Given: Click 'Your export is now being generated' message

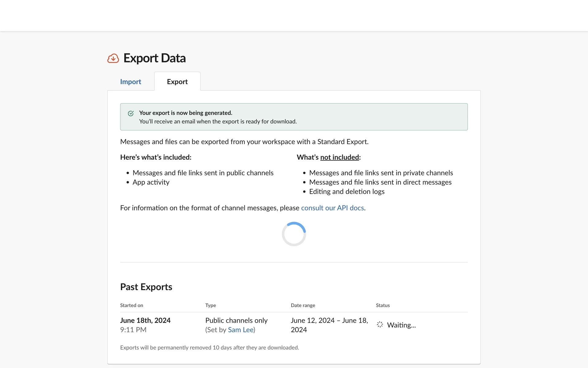Looking at the screenshot, I should (x=186, y=113).
